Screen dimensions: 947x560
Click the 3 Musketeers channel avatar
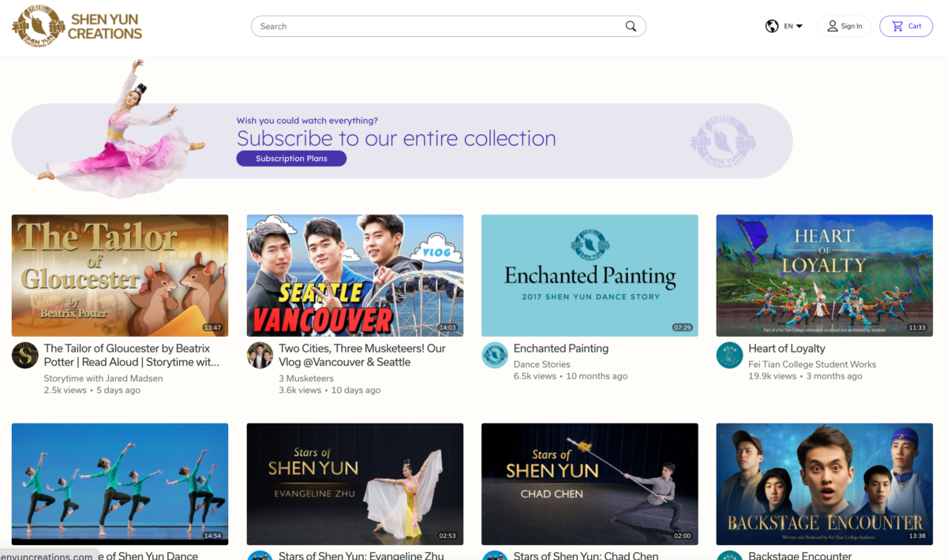[x=260, y=355]
